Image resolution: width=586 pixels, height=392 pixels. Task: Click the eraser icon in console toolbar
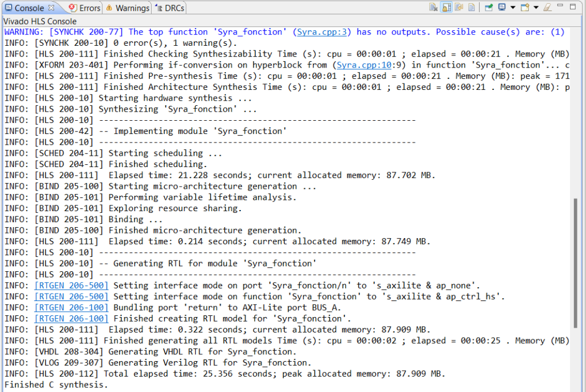[x=547, y=7]
